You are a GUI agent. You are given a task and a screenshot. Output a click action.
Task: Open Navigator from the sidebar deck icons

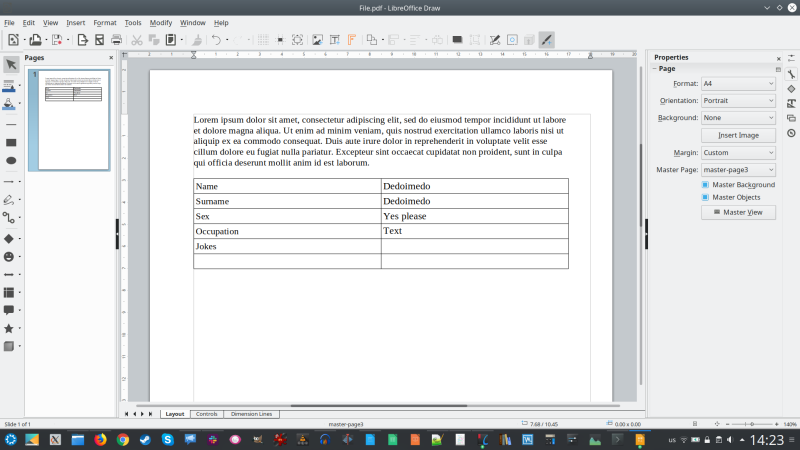click(x=791, y=132)
